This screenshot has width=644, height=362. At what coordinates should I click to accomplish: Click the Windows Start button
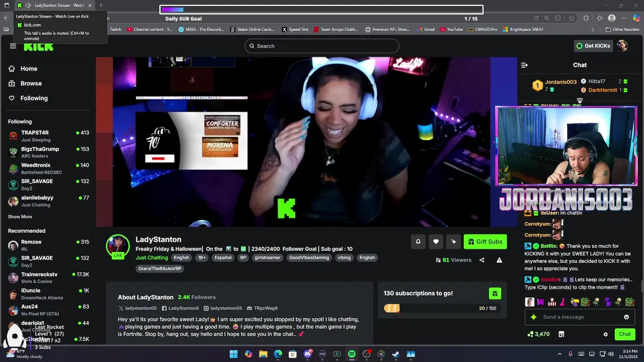(x=233, y=354)
